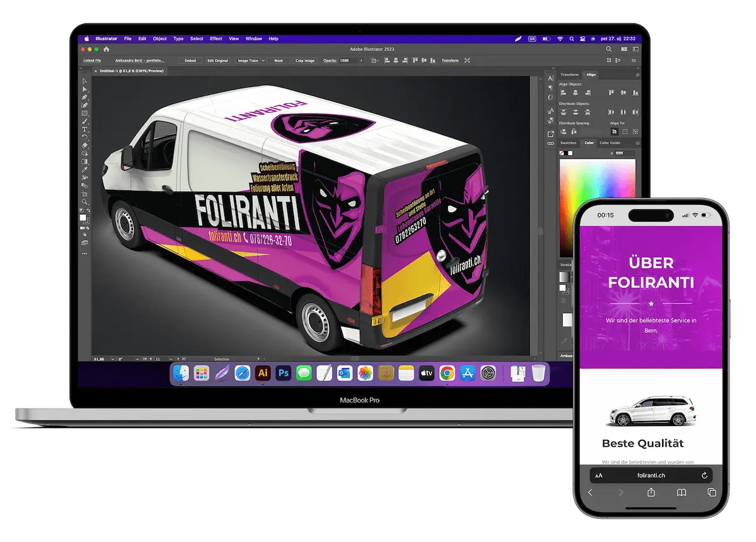Viewport: 756px width, 542px height.
Task: Click the hex color value field
Action: 625,153
